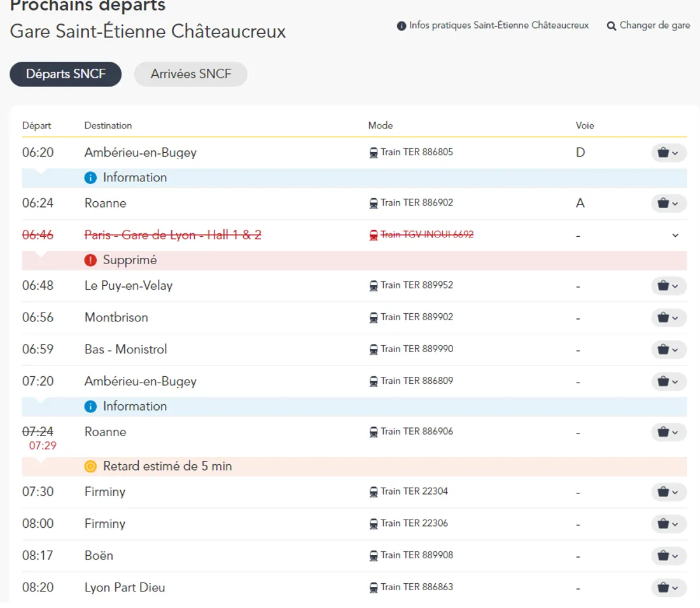Click the red Supprimé alert icon
Screen dimensions: 700x608
tap(90, 260)
